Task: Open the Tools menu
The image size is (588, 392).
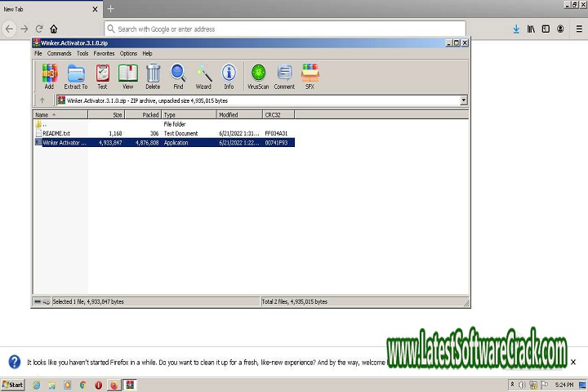Action: point(82,53)
